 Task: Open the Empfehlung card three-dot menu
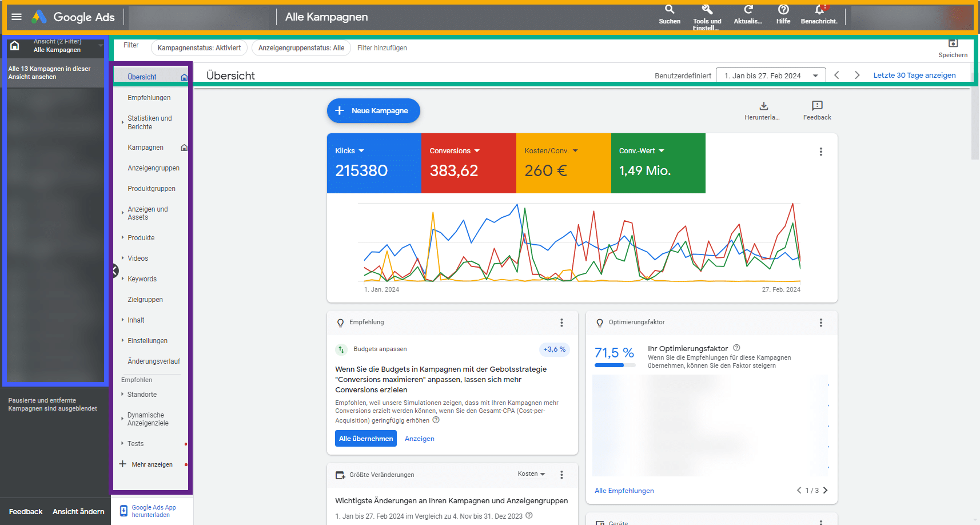click(x=561, y=323)
